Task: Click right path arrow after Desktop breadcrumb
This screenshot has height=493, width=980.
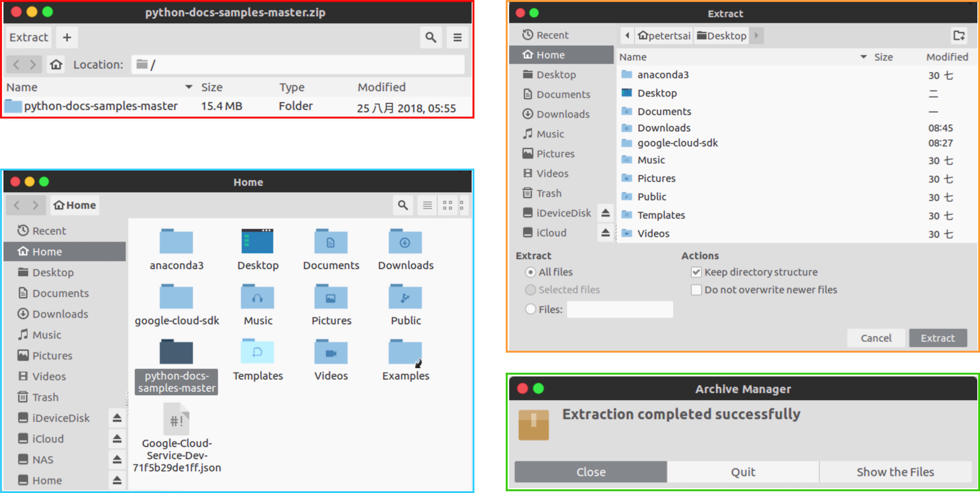Action: click(x=756, y=35)
